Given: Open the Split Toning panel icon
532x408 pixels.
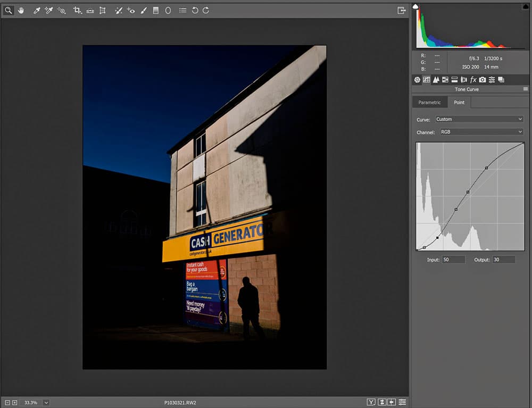Looking at the screenshot, I should pos(454,80).
